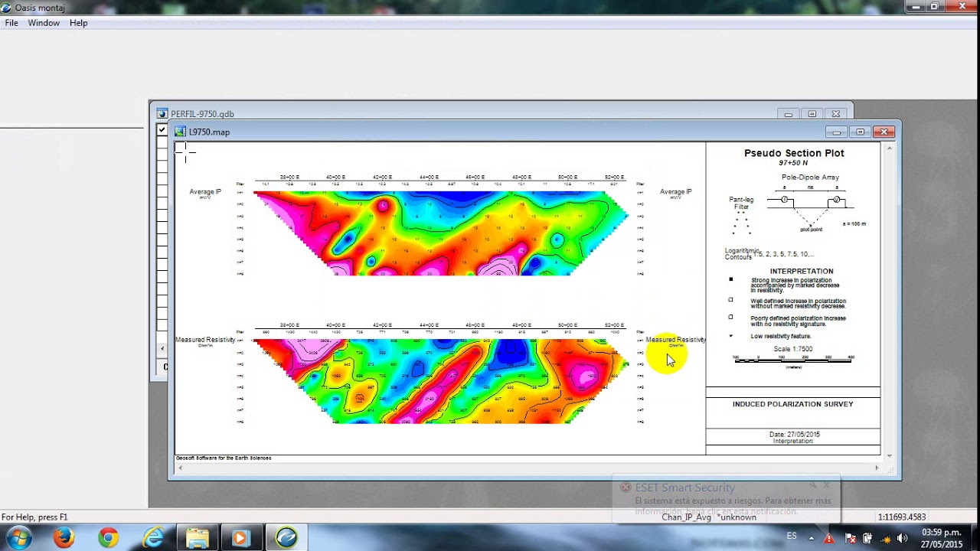Click the Oasis montaj taskbar icon
Viewport: 980px width, 551px height.
[x=286, y=538]
